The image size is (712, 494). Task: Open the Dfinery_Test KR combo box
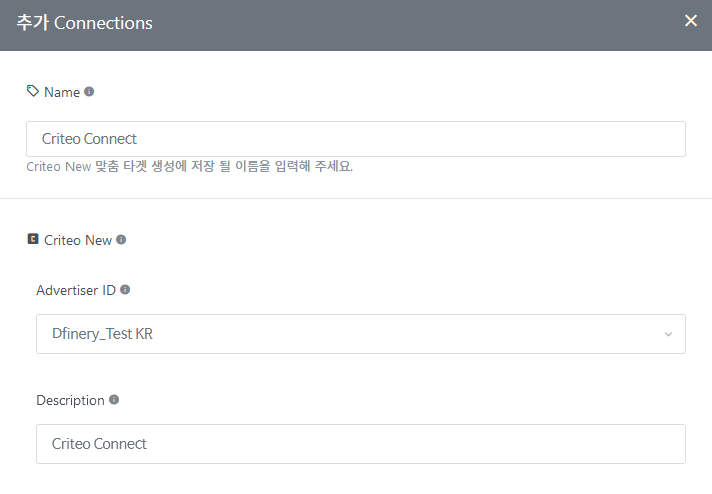point(361,334)
